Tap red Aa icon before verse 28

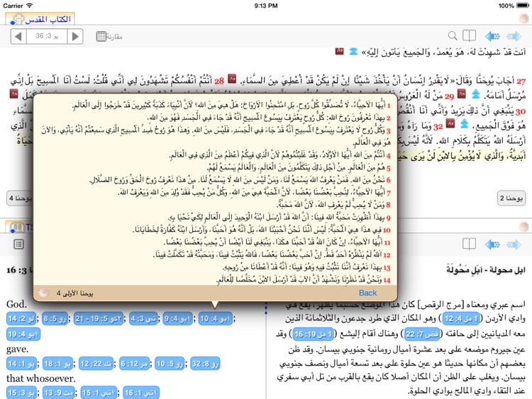click(x=232, y=79)
